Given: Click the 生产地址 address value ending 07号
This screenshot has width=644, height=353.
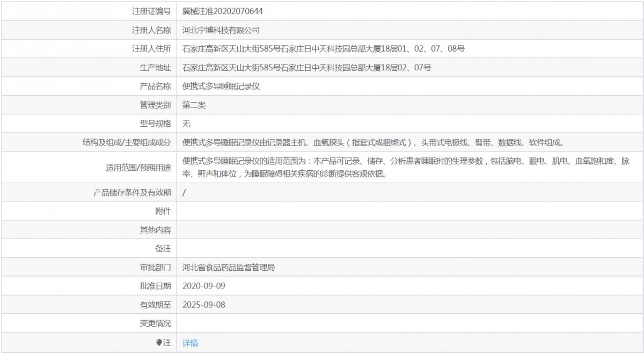Looking at the screenshot, I should 307,68.
